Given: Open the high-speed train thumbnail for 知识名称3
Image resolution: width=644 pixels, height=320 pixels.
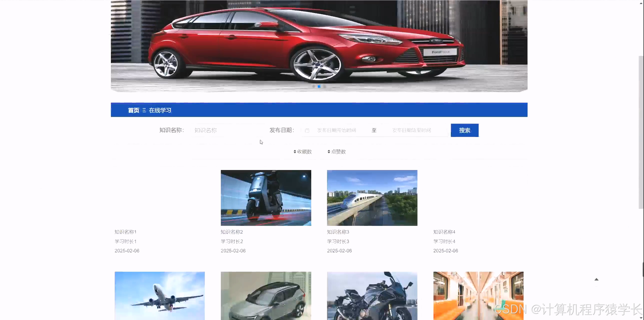Looking at the screenshot, I should click(x=372, y=198).
